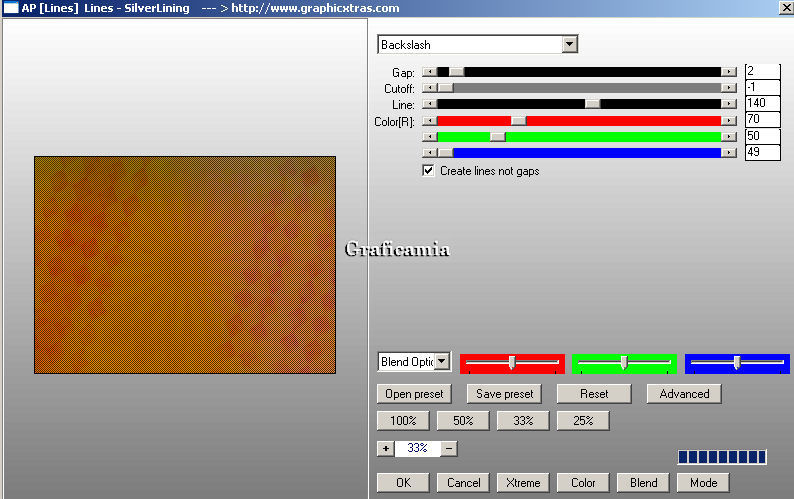
Task: Click the Color button
Action: click(x=583, y=483)
